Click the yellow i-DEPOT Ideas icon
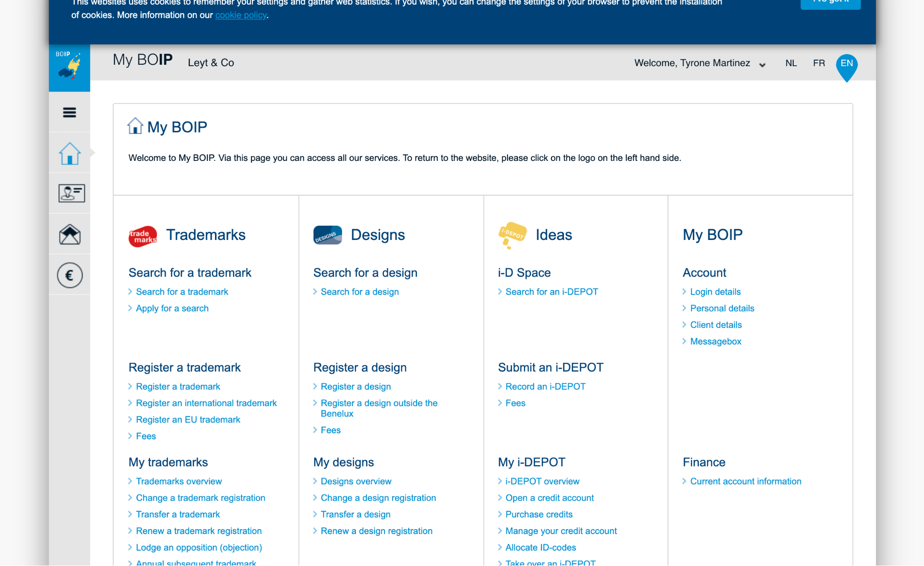Image resolution: width=924 pixels, height=566 pixels. (512, 235)
